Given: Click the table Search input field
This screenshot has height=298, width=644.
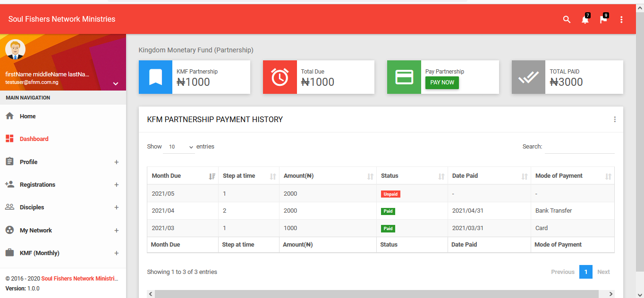Looking at the screenshot, I should 579,147.
